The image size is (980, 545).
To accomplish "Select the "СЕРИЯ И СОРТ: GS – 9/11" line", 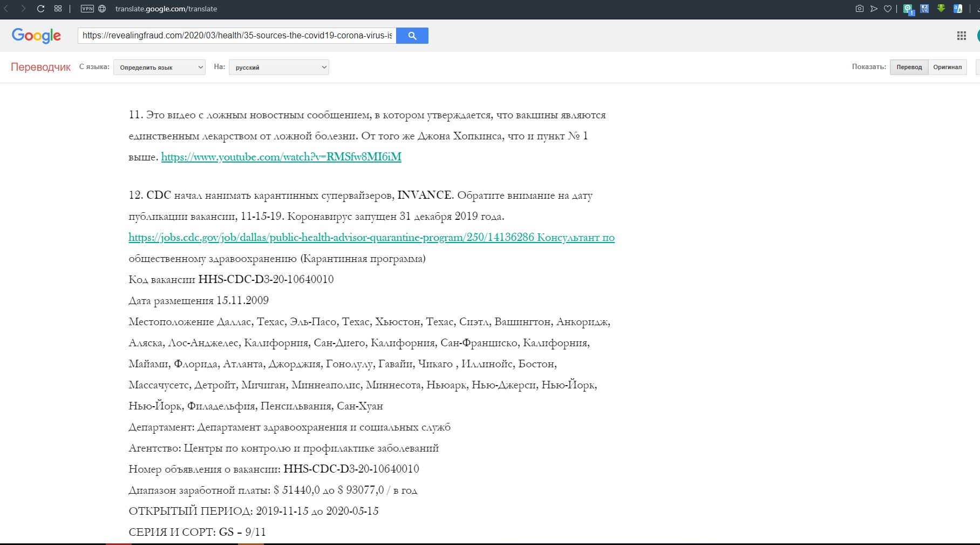I will [197, 532].
